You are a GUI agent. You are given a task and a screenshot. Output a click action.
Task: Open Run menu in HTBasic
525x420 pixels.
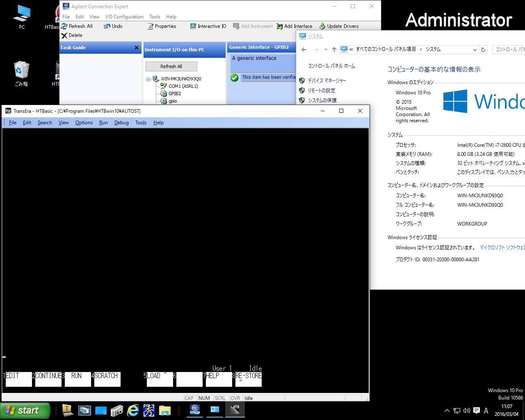point(103,123)
